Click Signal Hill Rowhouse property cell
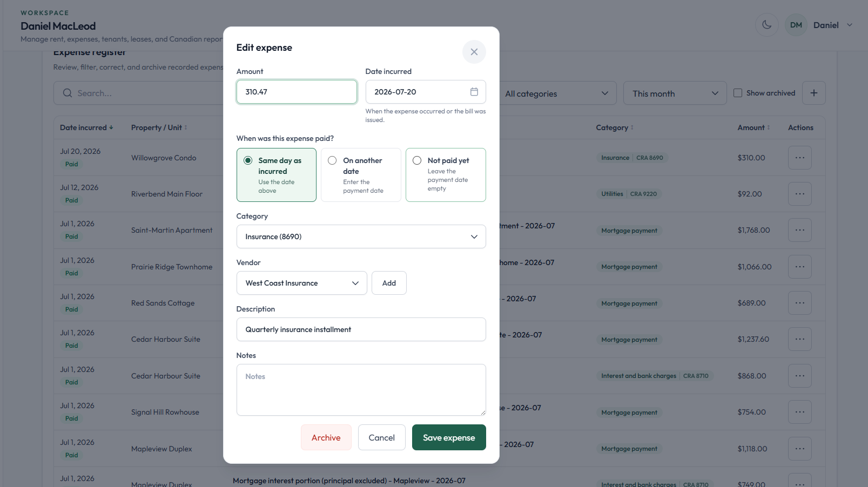 click(x=165, y=412)
